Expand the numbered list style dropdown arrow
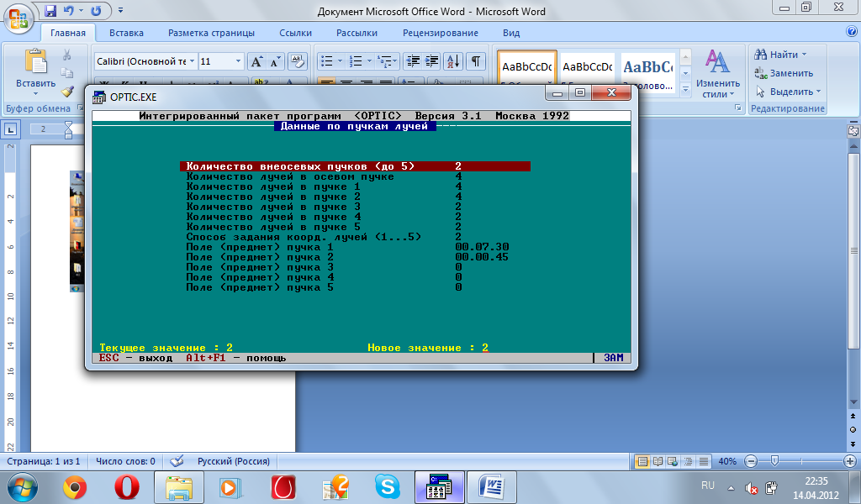861x504 pixels. coord(369,60)
